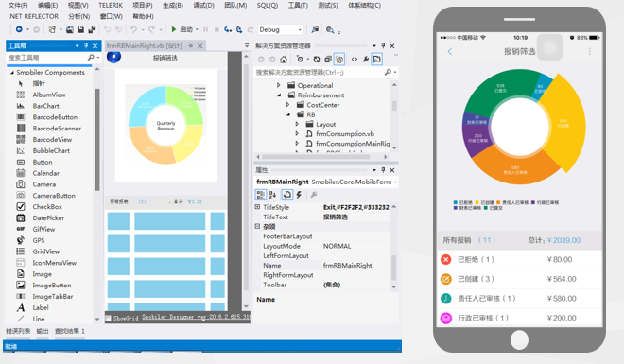This screenshot has width=624, height=364.
Task: Click the Home icon in Solution Explorer
Action: pos(284,60)
